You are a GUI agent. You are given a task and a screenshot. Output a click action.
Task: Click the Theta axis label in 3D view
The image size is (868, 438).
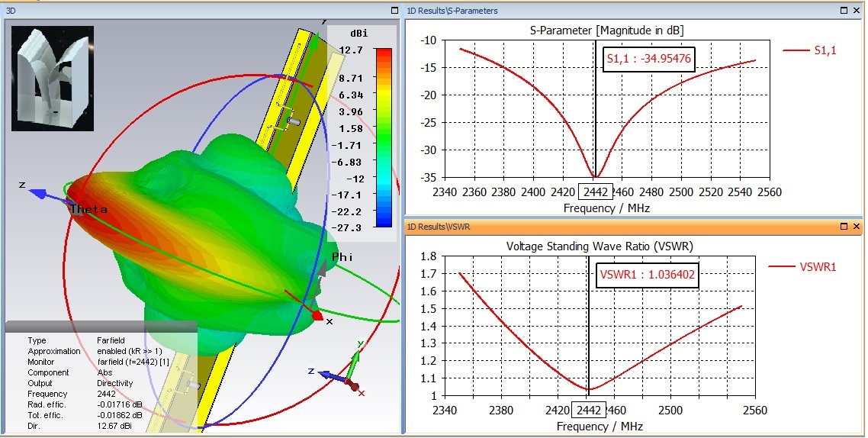88,209
